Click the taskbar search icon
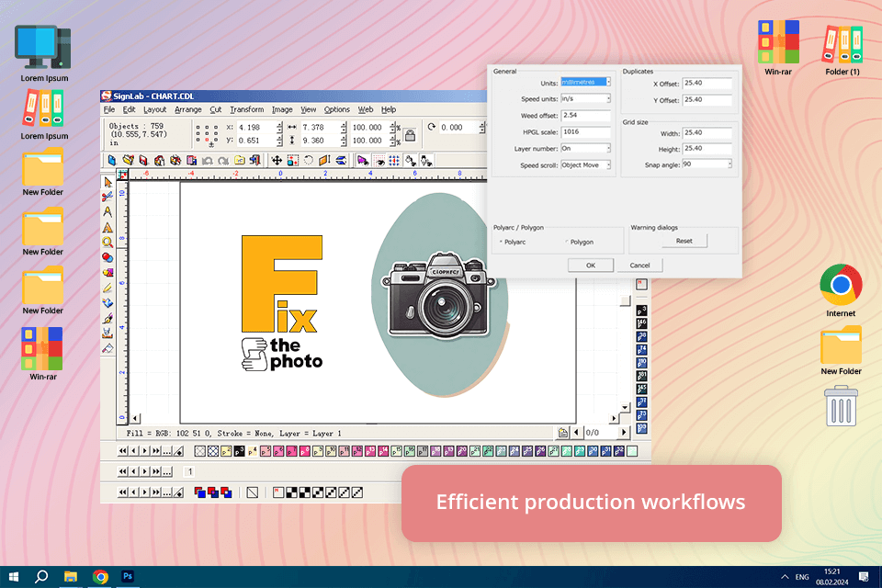This screenshot has height=588, width=882. 41,576
